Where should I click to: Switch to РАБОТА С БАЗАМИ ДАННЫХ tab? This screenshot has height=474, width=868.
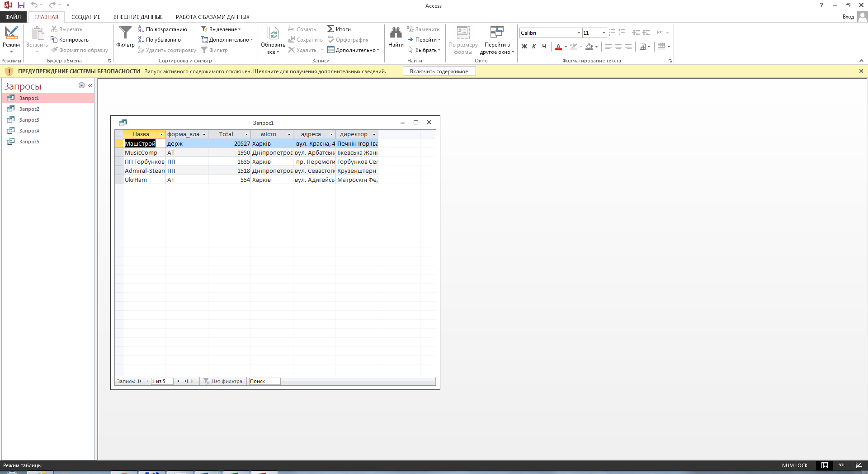point(212,17)
